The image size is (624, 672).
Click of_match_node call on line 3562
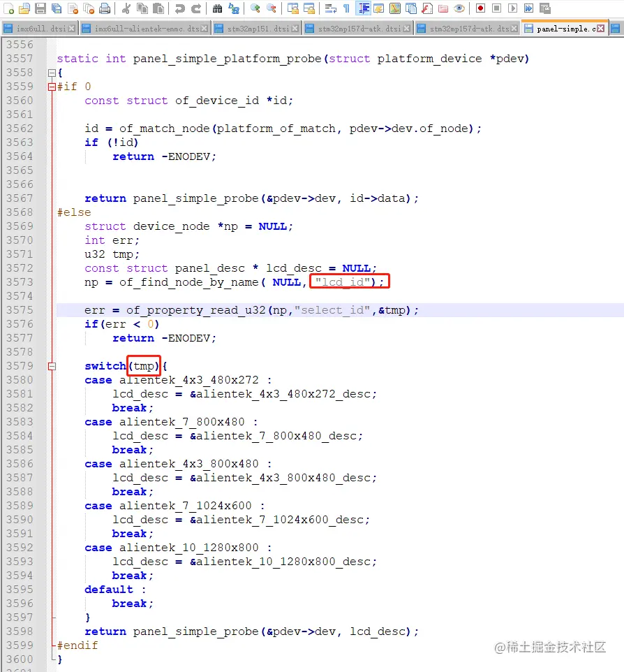(x=165, y=129)
